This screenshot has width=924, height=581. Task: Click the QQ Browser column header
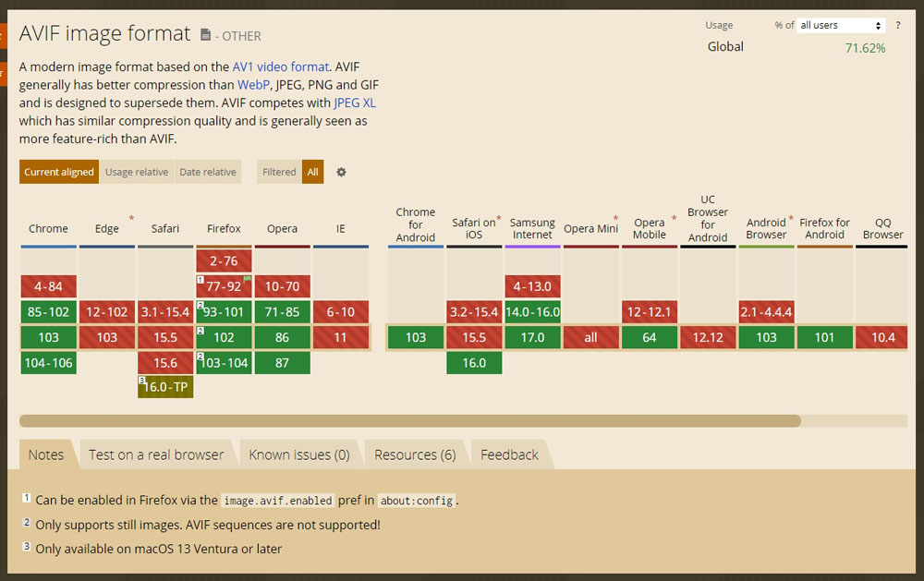pos(882,229)
